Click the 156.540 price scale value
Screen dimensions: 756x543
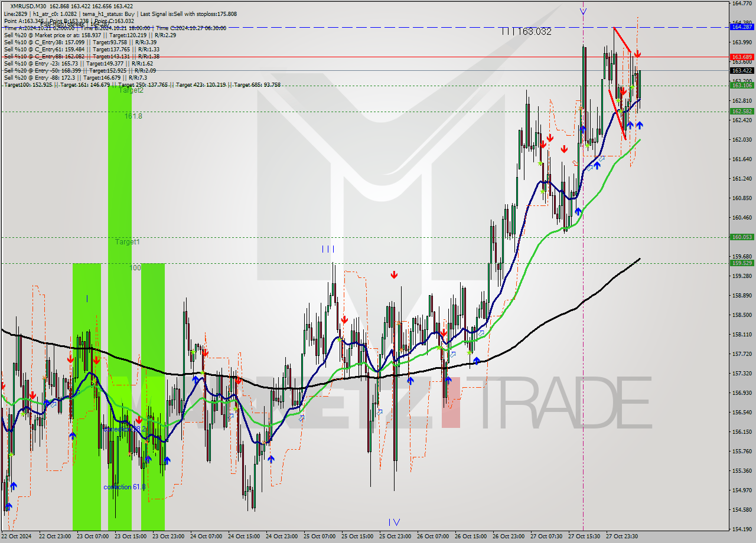point(742,412)
